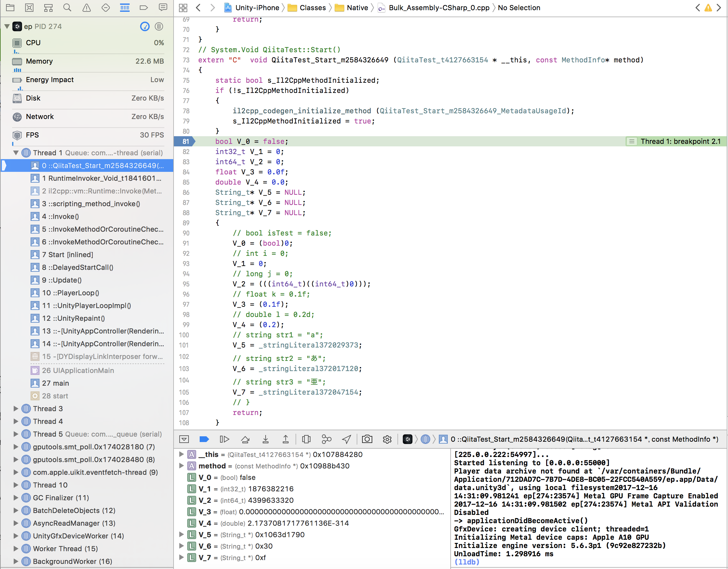Open the Symbol navigator icon

[48, 8]
